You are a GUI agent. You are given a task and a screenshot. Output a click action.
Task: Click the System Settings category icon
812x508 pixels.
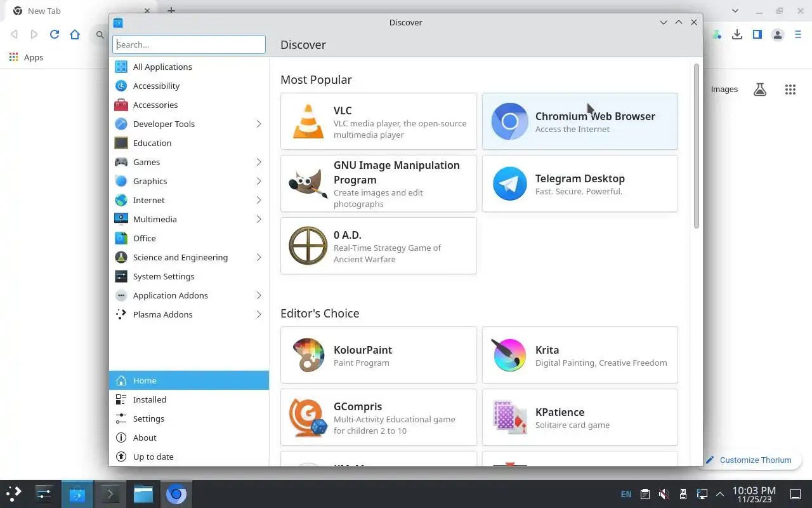(x=121, y=276)
